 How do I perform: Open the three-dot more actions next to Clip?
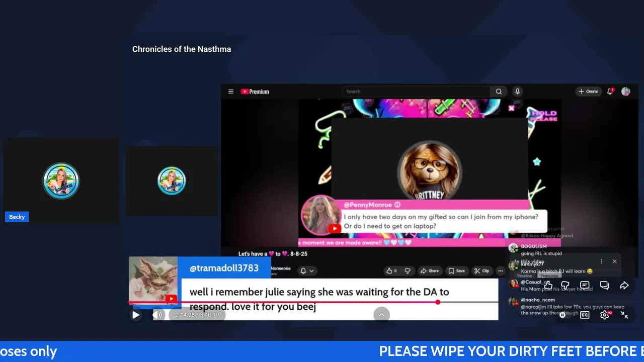[501, 271]
